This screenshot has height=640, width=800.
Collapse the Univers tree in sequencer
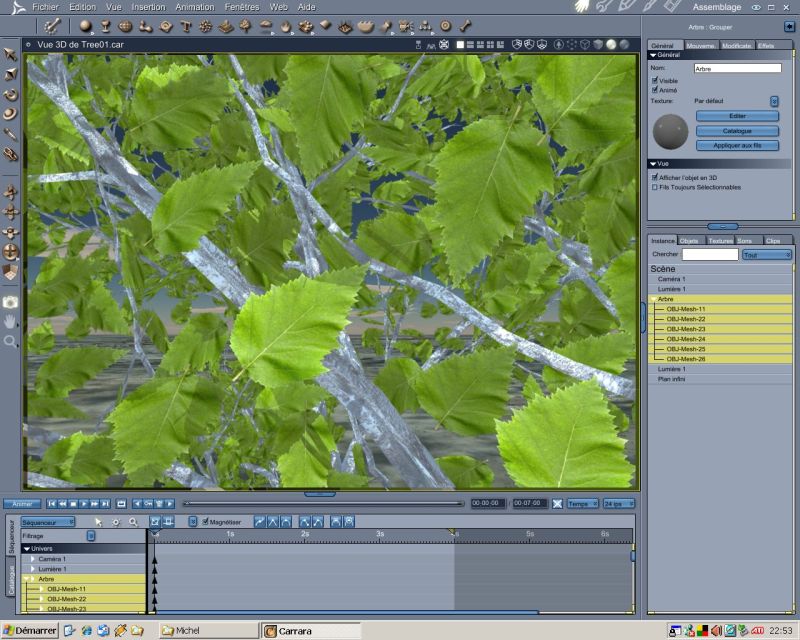27,549
